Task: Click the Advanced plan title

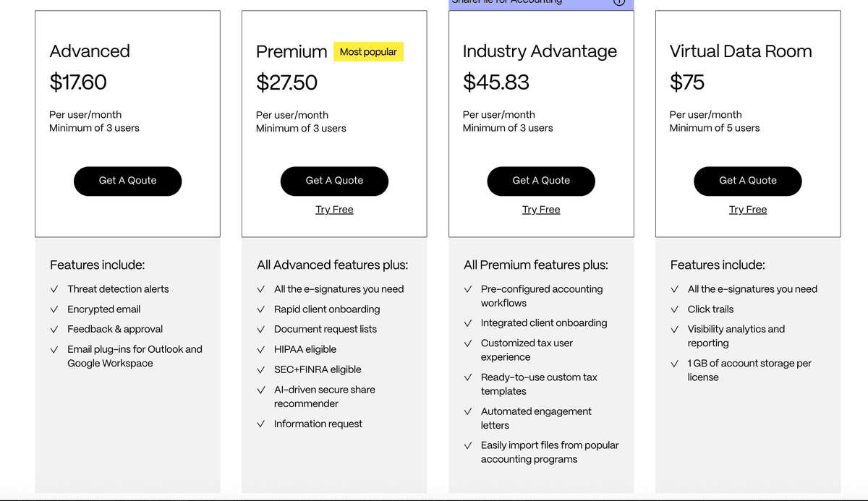Action: tap(90, 51)
